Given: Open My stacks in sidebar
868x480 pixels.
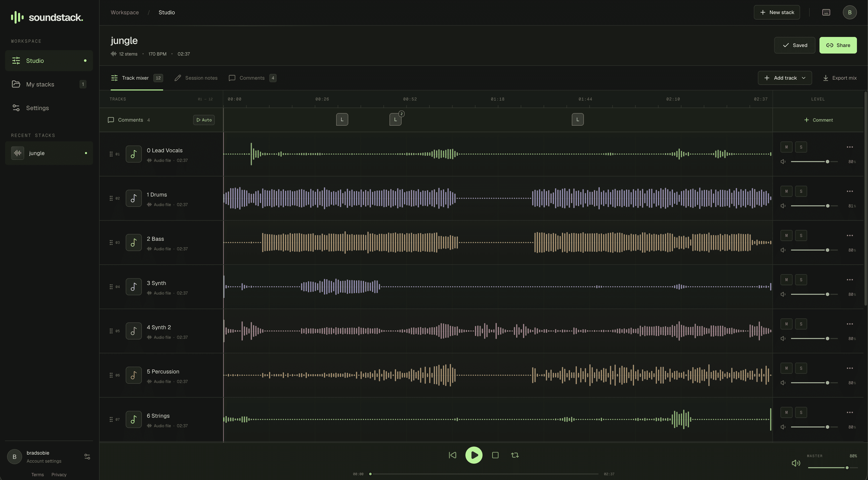Looking at the screenshot, I should click(49, 84).
